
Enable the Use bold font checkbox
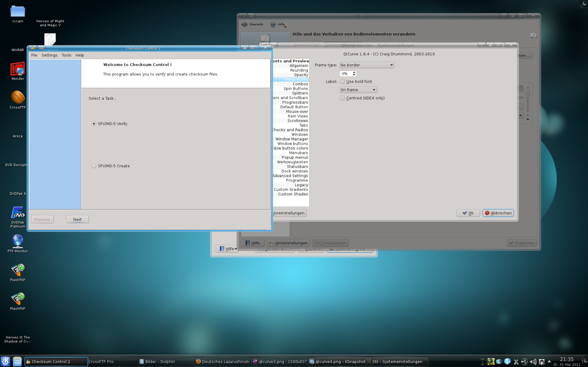[x=342, y=81]
